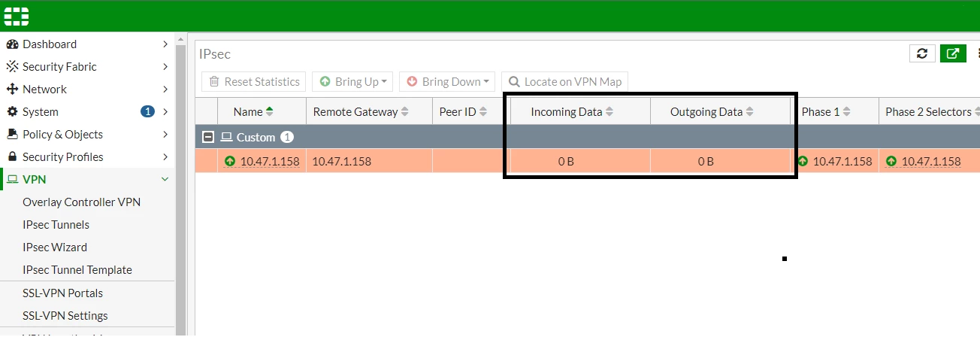Click Locate on VPN Map button

click(564, 82)
